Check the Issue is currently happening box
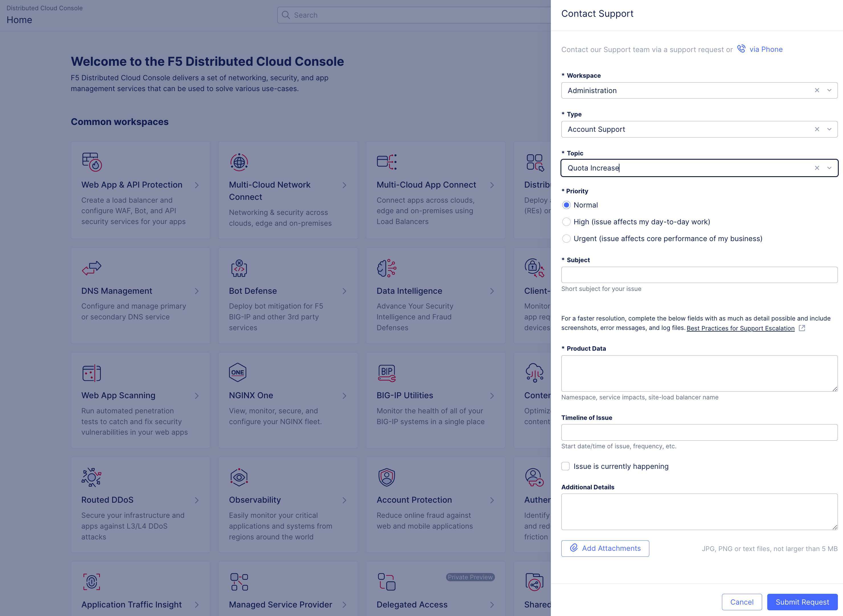Image resolution: width=843 pixels, height=616 pixels. (x=566, y=466)
